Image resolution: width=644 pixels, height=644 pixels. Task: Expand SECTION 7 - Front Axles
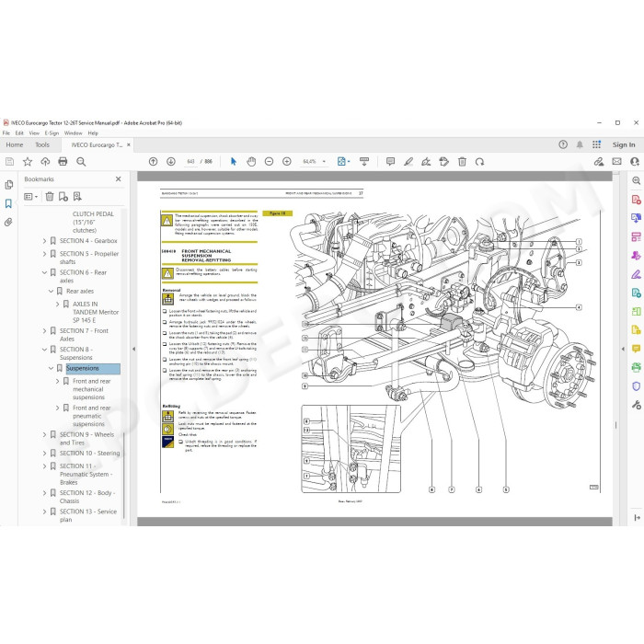point(44,330)
